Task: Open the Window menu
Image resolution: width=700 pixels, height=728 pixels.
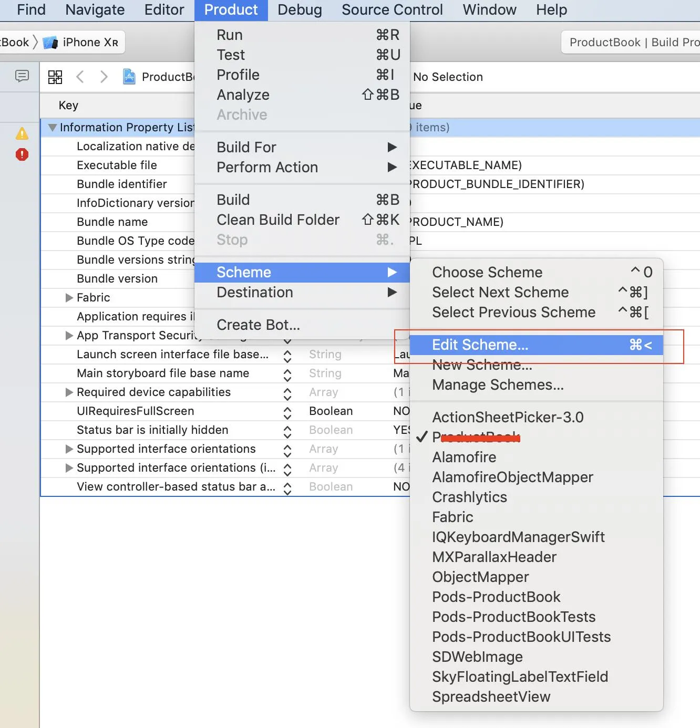Action: click(490, 10)
